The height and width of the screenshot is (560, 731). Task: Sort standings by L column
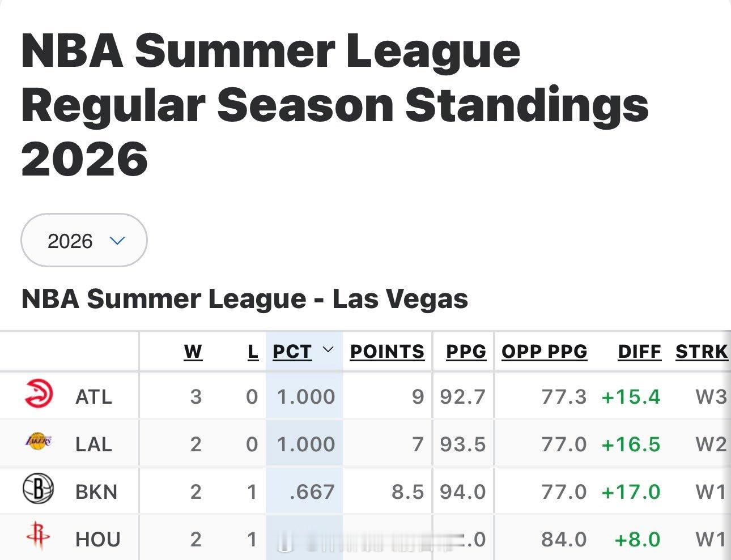(x=253, y=352)
